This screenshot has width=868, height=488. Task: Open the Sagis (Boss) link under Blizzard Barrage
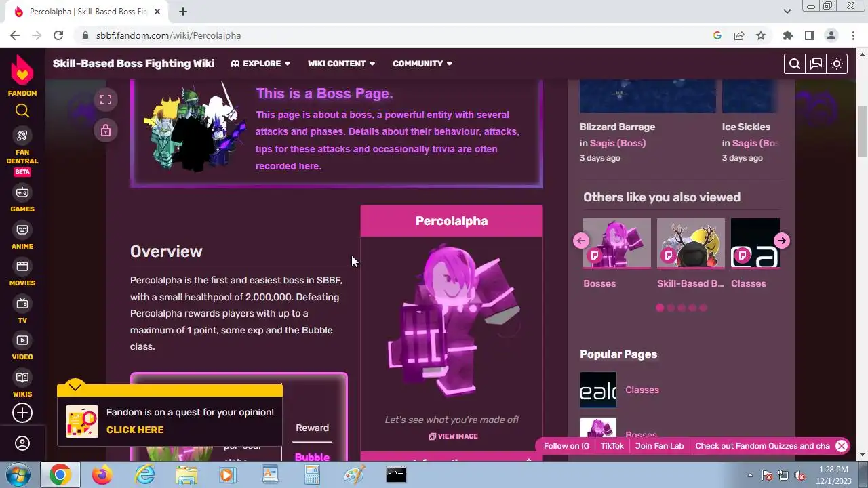pyautogui.click(x=618, y=143)
